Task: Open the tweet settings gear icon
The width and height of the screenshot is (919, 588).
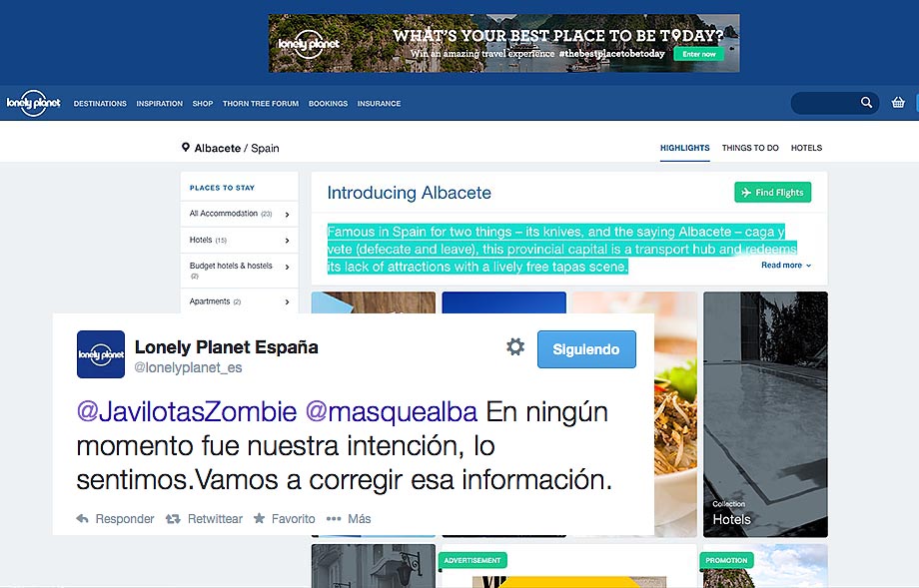Action: coord(515,346)
